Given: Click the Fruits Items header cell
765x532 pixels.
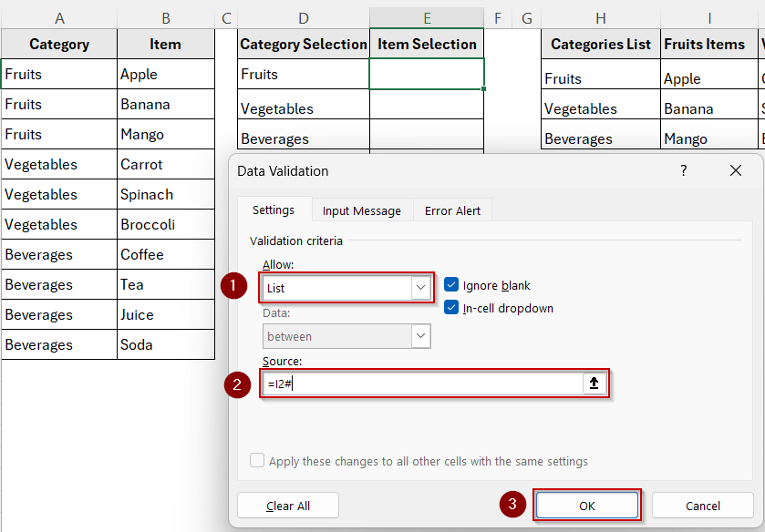Looking at the screenshot, I should pyautogui.click(x=708, y=44).
